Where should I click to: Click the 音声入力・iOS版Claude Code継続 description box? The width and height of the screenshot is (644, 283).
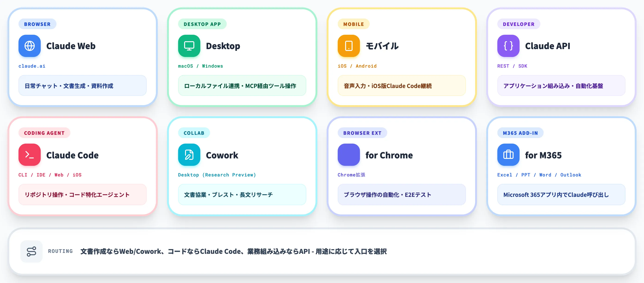(402, 86)
